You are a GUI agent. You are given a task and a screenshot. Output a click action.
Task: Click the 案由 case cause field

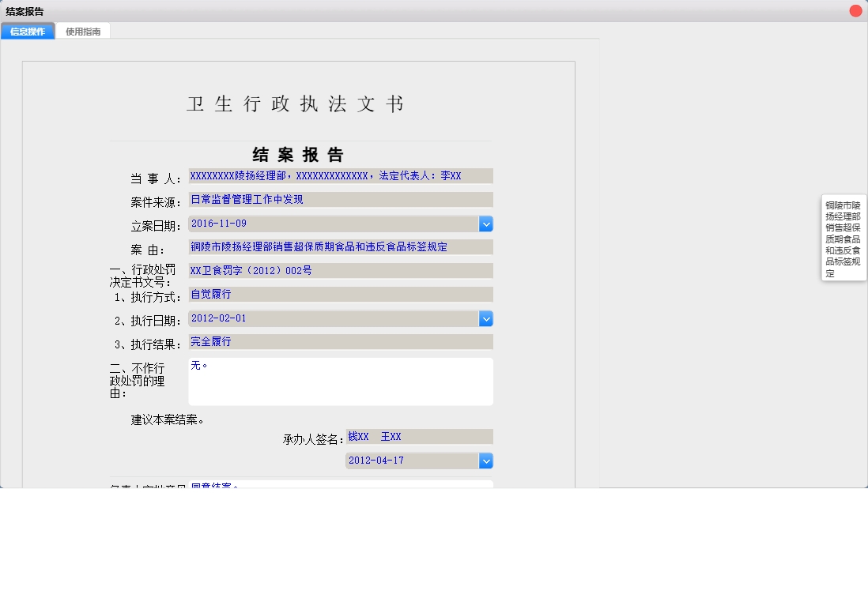[340, 246]
